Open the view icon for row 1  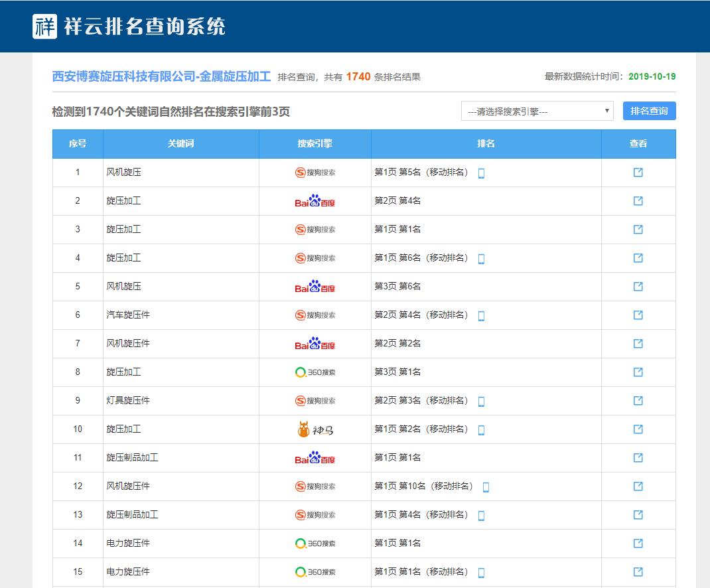638,173
